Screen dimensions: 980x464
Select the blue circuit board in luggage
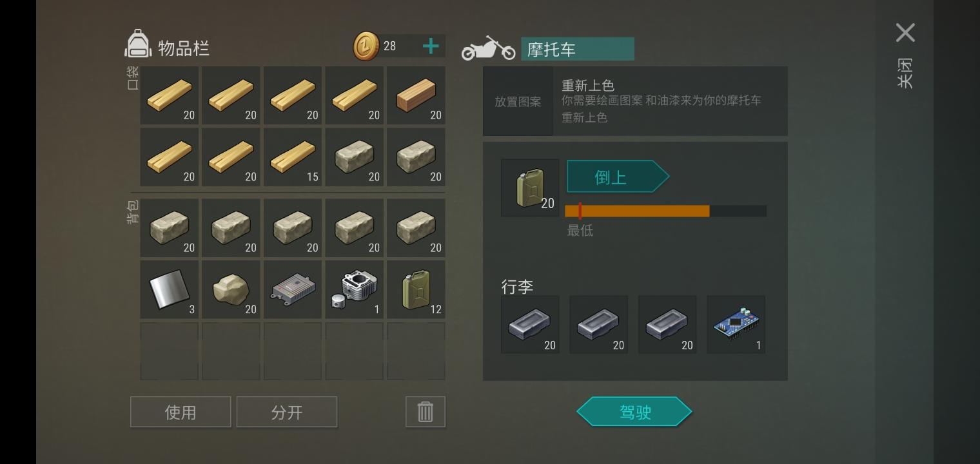click(736, 325)
